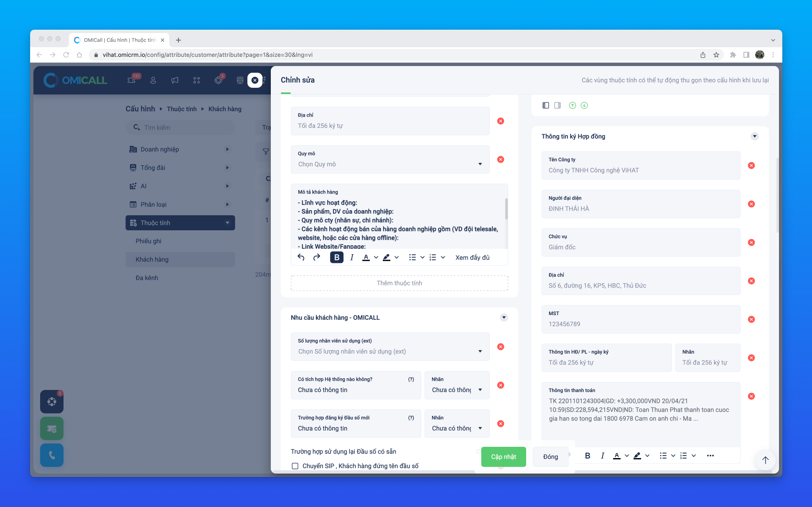Image resolution: width=812 pixels, height=507 pixels.
Task: Click the Tên Công ty input field
Action: pyautogui.click(x=641, y=166)
